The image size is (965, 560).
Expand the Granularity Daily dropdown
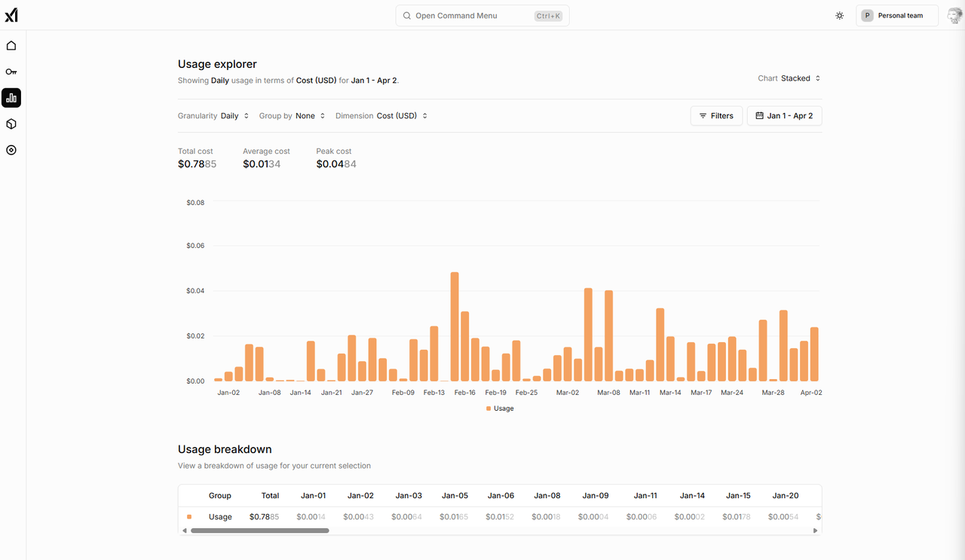[x=213, y=116]
